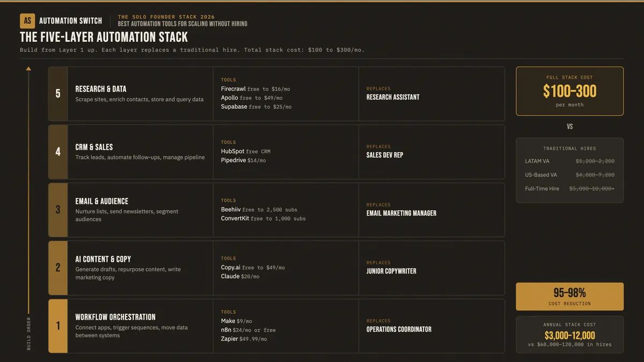The height and width of the screenshot is (362, 644).
Task: Select the US-Based VA row
Action: click(570, 175)
